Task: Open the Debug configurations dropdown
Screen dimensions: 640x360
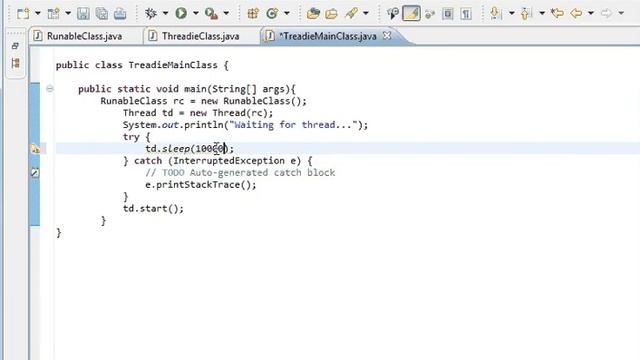Action: pyautogui.click(x=165, y=13)
